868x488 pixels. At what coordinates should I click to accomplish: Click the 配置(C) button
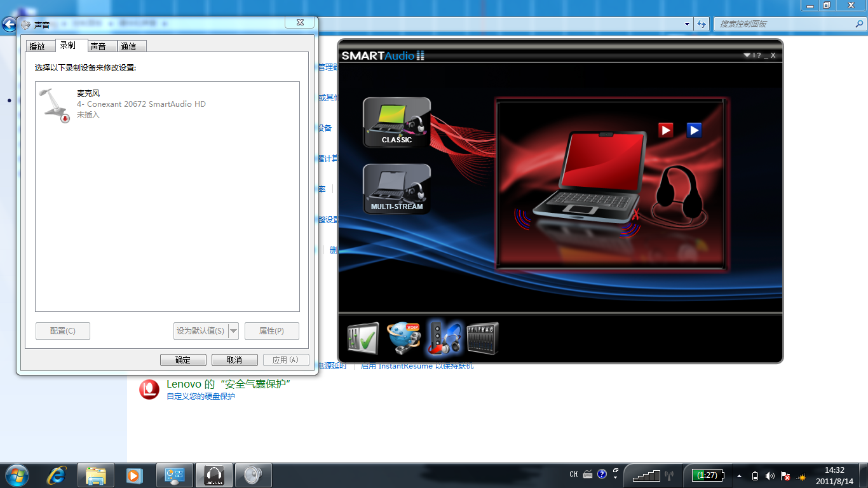tap(63, 331)
